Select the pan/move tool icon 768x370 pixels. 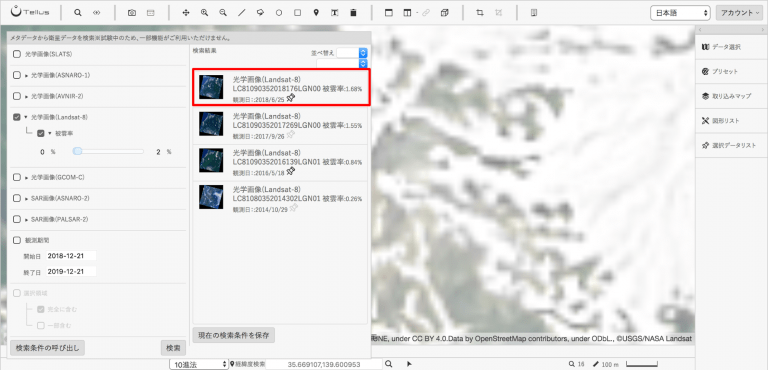(186, 13)
